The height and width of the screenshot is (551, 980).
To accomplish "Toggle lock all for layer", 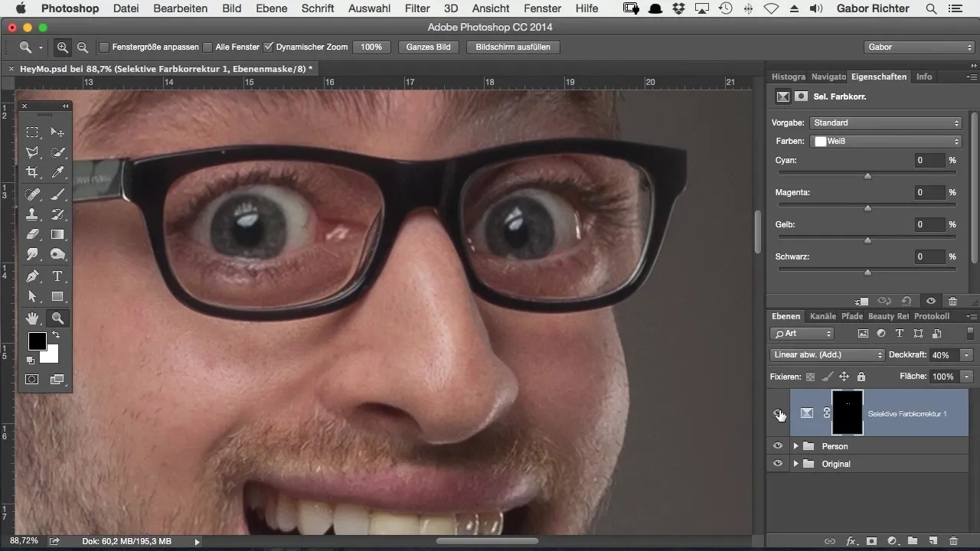I will click(x=861, y=377).
